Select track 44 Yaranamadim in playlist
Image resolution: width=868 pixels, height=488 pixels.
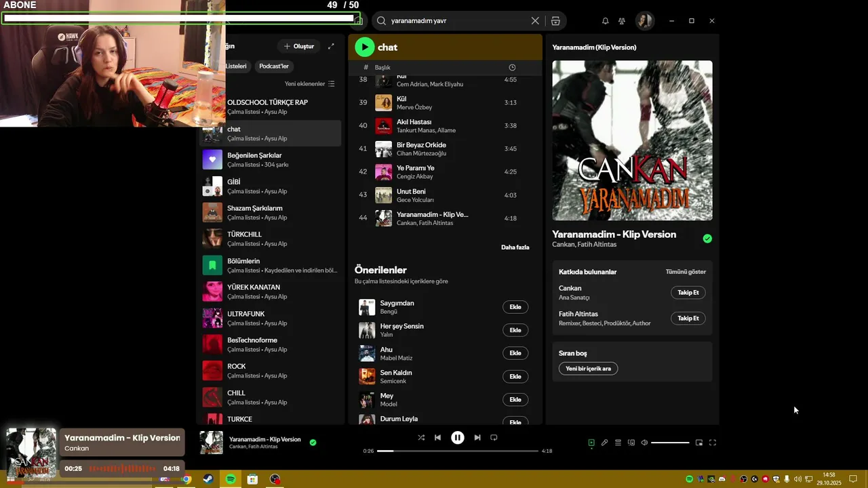click(445, 218)
